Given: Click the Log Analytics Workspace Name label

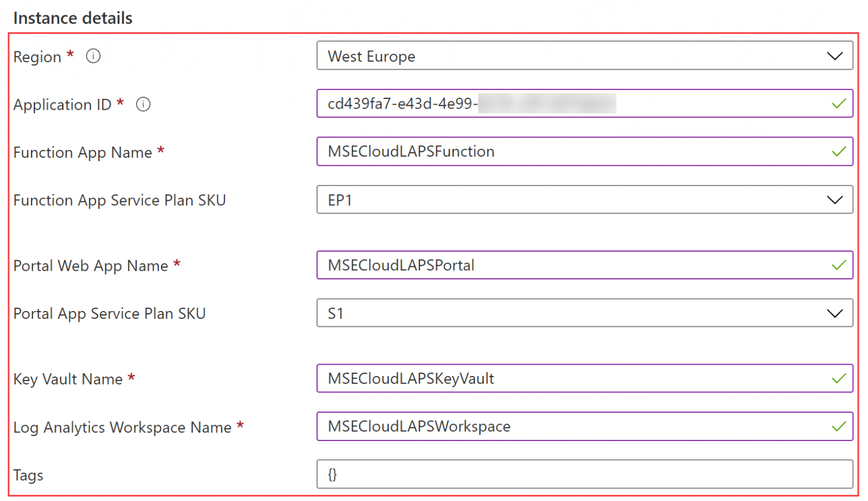Looking at the screenshot, I should click(x=128, y=427).
